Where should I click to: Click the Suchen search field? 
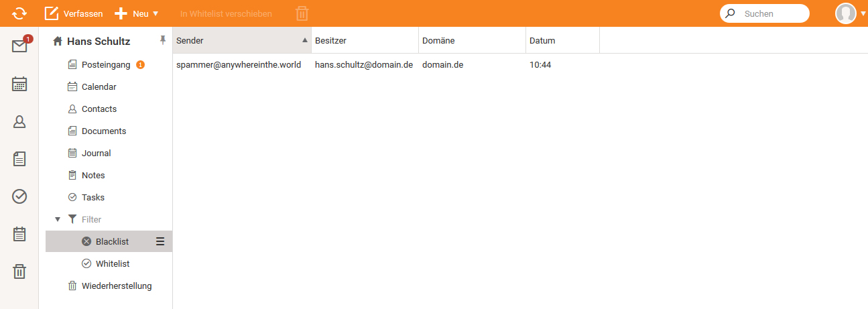[x=771, y=13]
